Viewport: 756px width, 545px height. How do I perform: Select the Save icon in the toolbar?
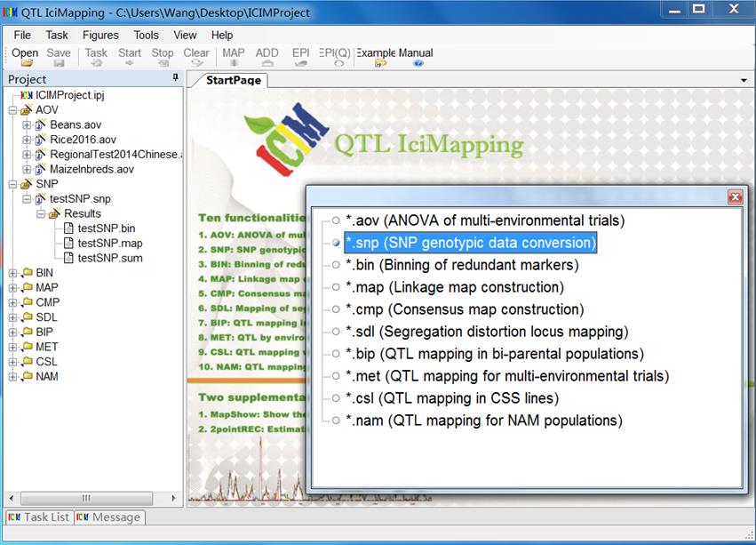[58, 55]
